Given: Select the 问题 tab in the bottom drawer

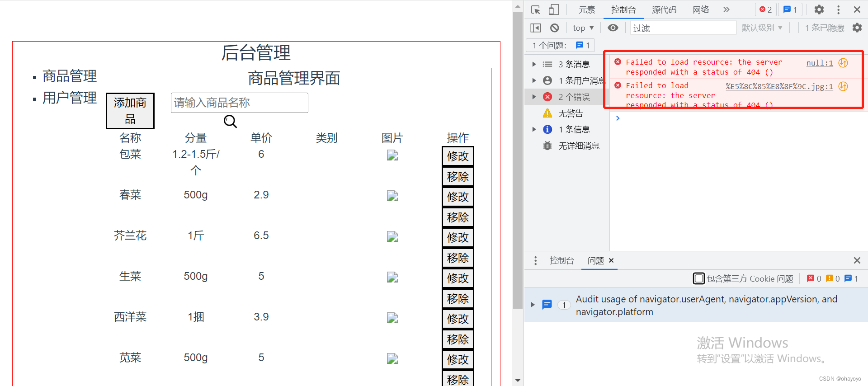Looking at the screenshot, I should (595, 261).
